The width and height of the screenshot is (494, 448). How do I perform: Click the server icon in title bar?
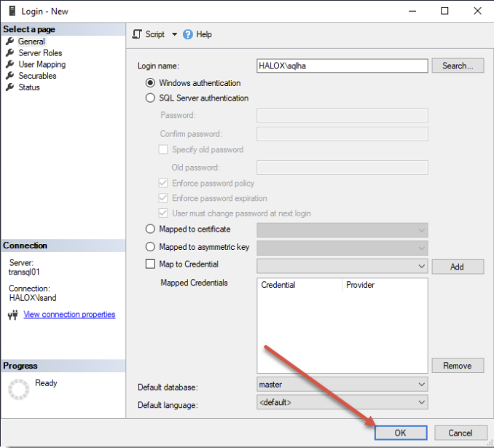click(x=12, y=11)
